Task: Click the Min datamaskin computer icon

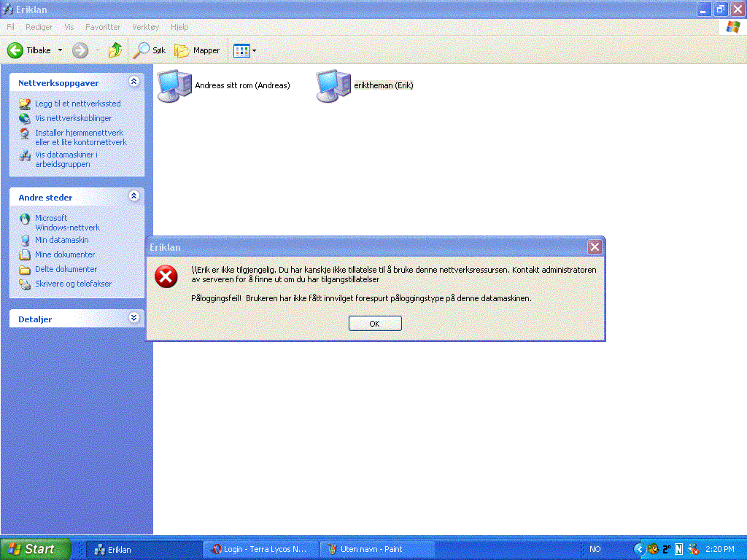Action: click(x=25, y=240)
